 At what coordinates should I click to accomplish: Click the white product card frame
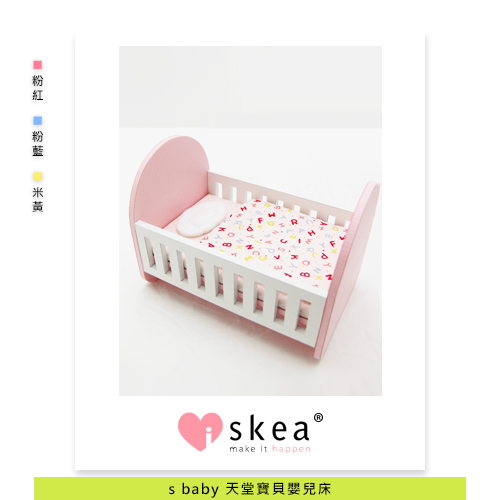tap(250, 251)
